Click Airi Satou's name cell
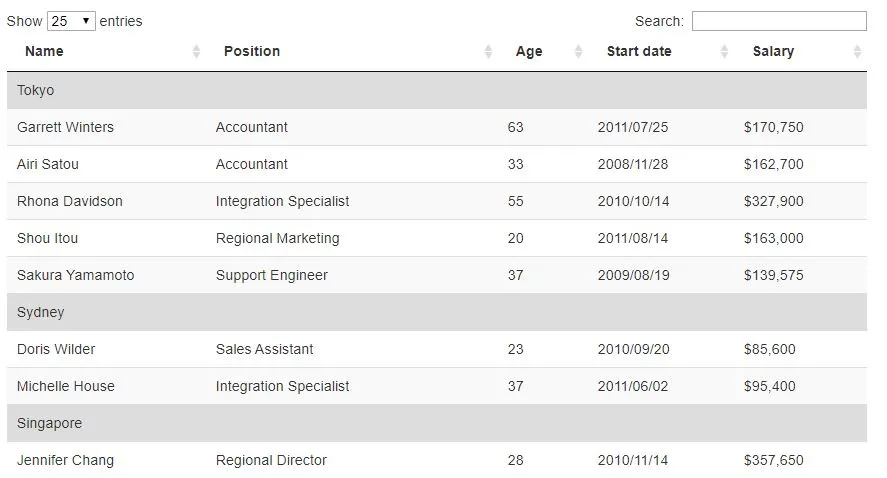Screen dimensions: 887x478 pyautogui.click(x=48, y=164)
